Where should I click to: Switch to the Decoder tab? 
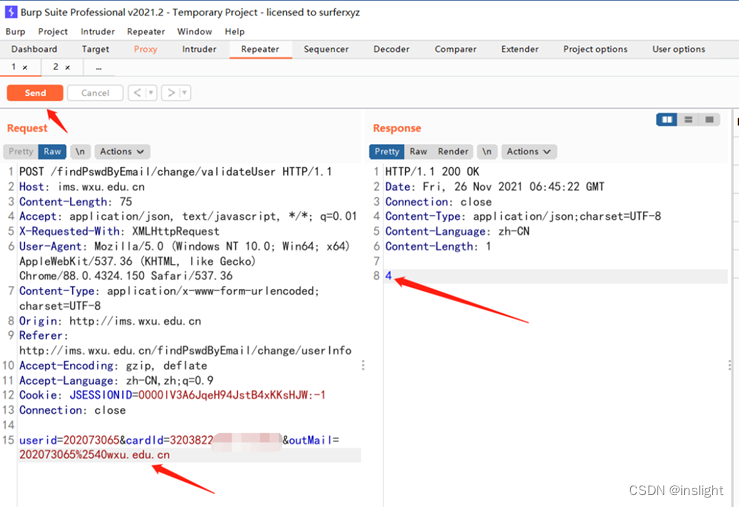[x=391, y=49]
